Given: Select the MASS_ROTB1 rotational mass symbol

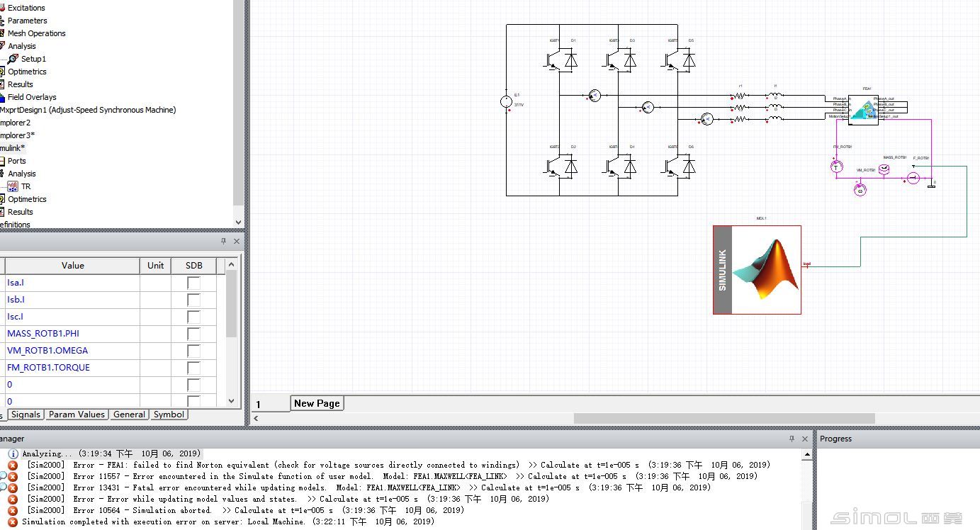Looking at the screenshot, I should (884, 169).
